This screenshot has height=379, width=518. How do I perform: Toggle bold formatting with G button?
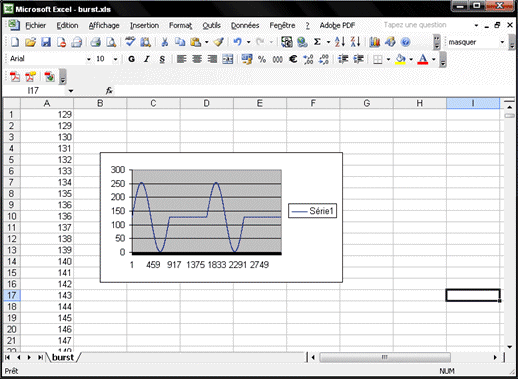point(132,59)
